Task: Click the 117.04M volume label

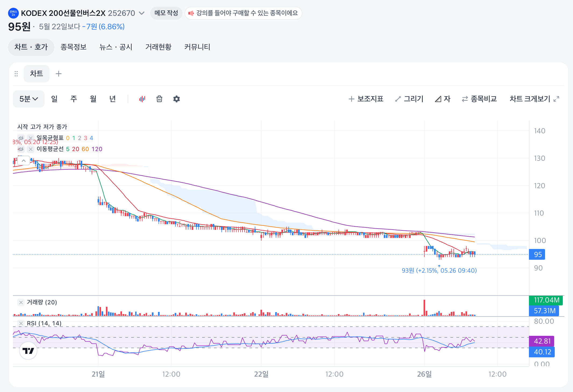Action: 546,300
